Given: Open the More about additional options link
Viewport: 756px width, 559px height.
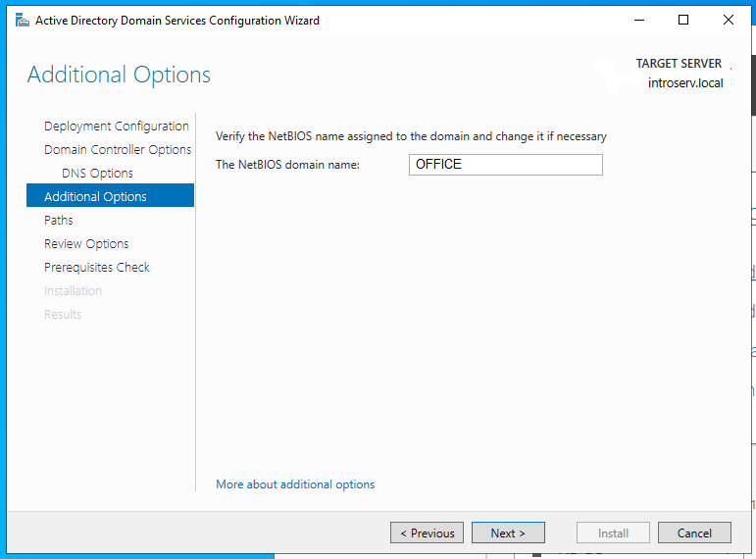Looking at the screenshot, I should coord(295,484).
